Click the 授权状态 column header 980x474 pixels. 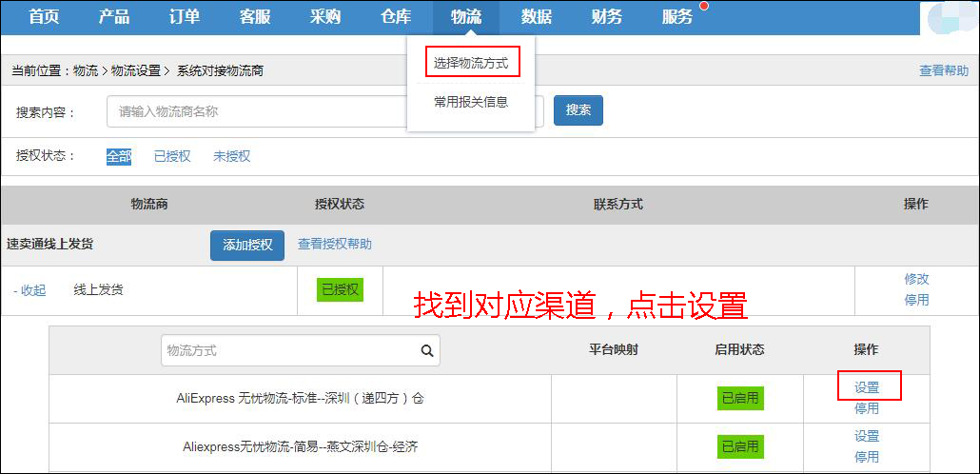point(340,205)
